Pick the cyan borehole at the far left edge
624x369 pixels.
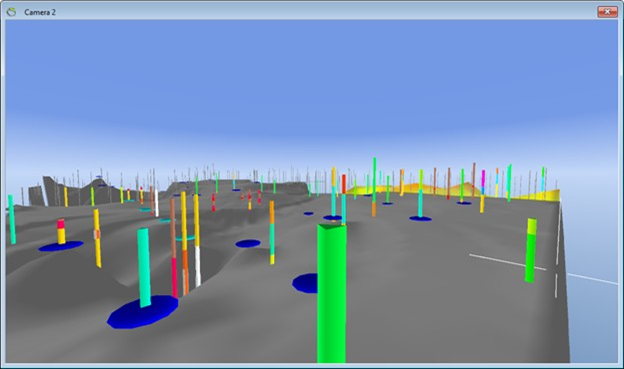coord(12,219)
